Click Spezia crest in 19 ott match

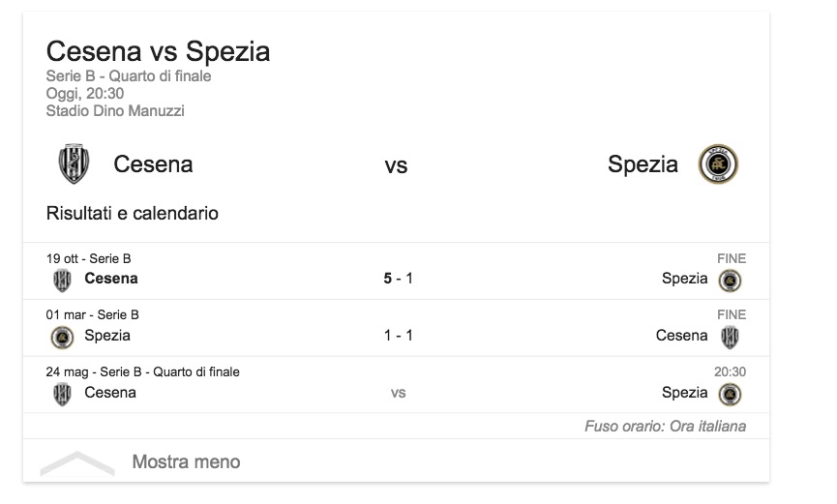tap(731, 280)
